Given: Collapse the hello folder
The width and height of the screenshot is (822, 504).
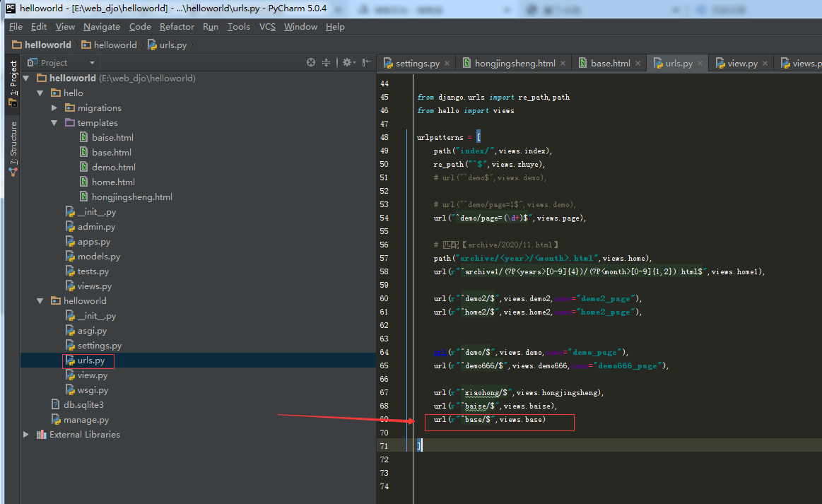Looking at the screenshot, I should (x=40, y=93).
